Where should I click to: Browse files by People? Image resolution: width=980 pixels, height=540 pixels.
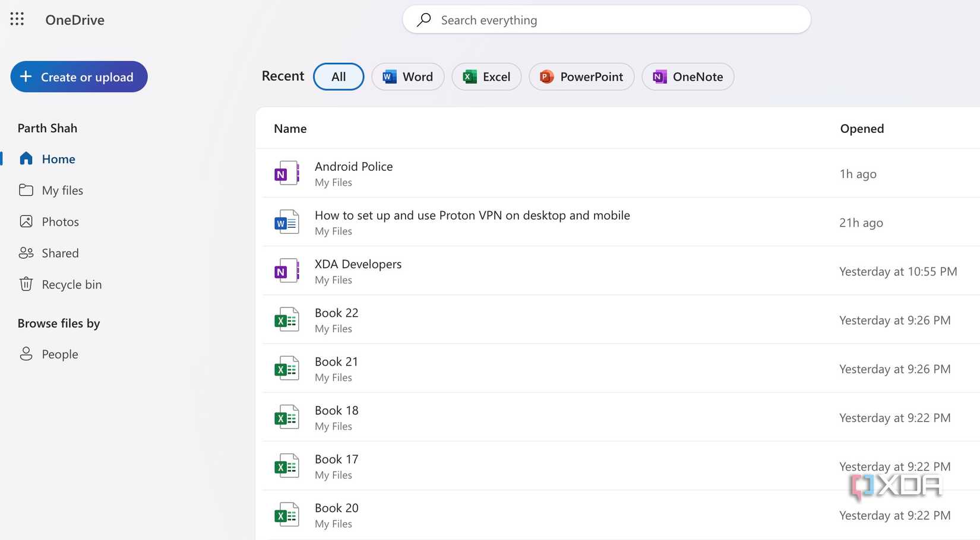[59, 354]
